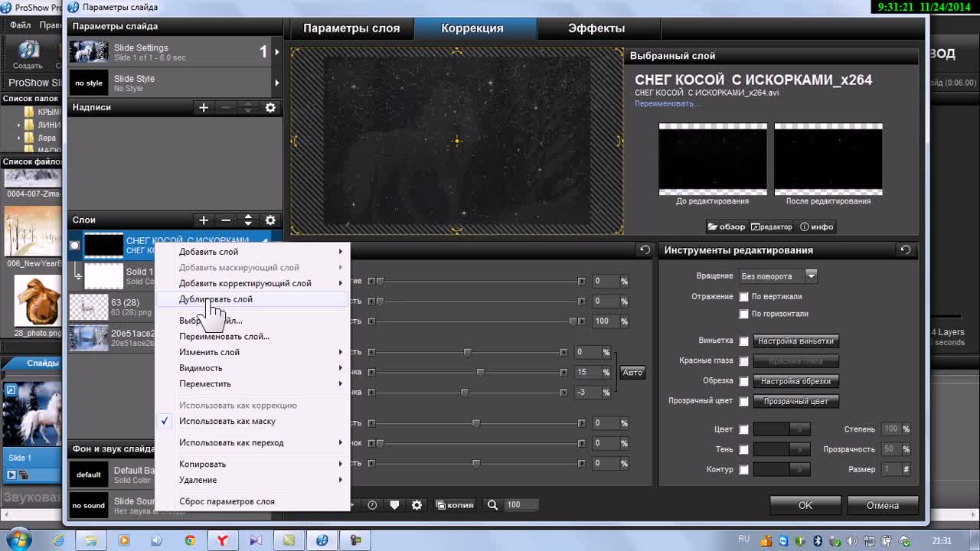Open the редактор external editor button
The width and height of the screenshot is (980, 551).
[772, 227]
